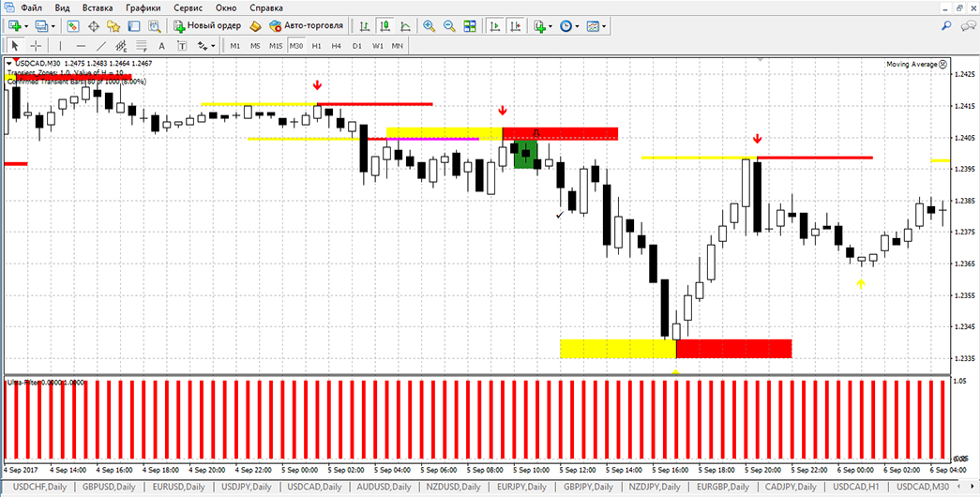The width and height of the screenshot is (980, 497).
Task: Open the MetaEditor book icon
Action: pyautogui.click(x=254, y=26)
